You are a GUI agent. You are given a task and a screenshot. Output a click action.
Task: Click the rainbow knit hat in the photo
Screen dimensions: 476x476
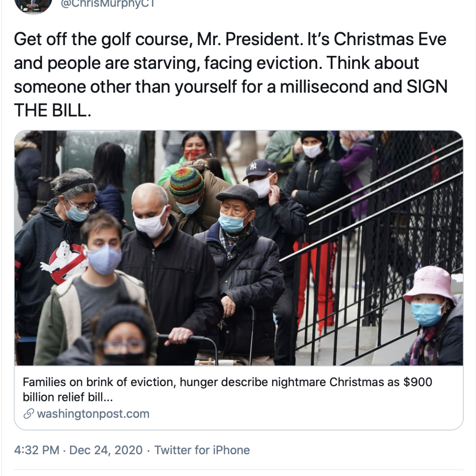click(186, 183)
